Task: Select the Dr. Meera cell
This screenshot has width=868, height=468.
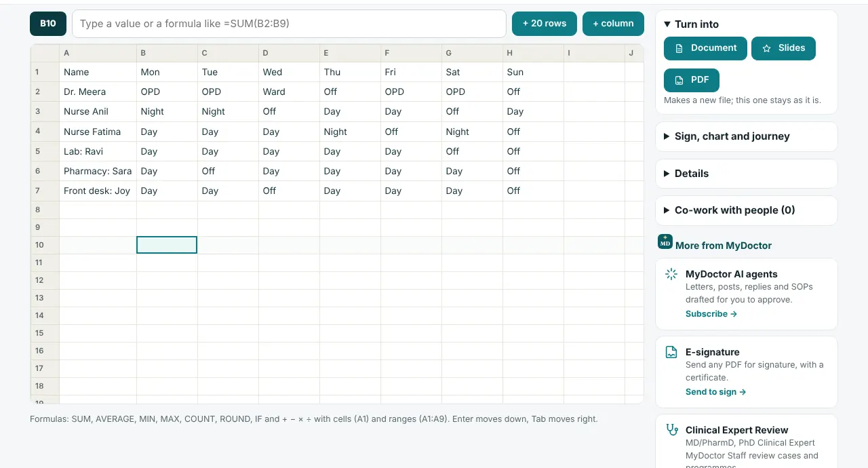Action: tap(98, 92)
